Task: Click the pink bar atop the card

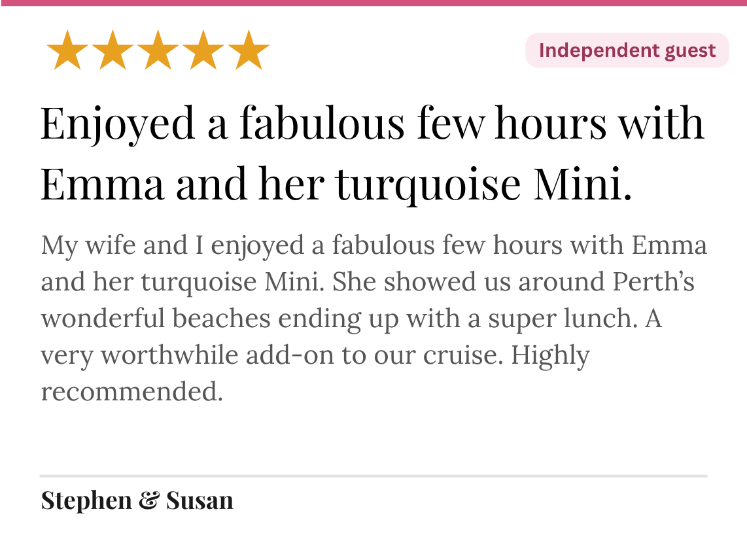Action: click(373, 3)
